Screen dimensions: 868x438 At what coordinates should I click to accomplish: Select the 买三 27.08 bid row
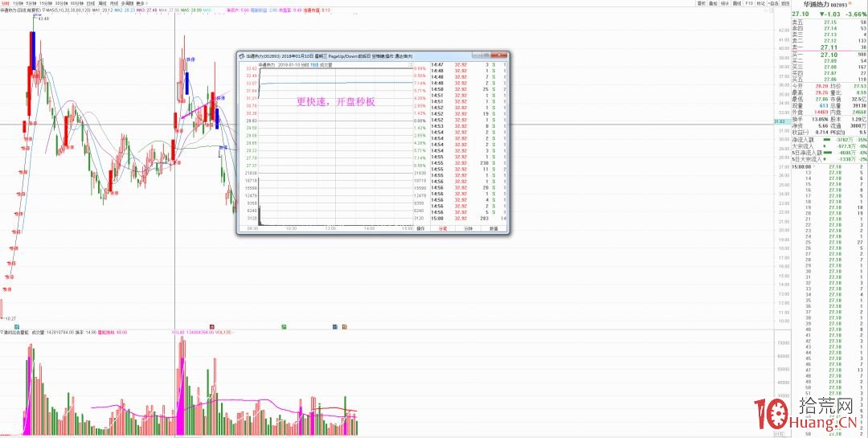click(x=829, y=67)
